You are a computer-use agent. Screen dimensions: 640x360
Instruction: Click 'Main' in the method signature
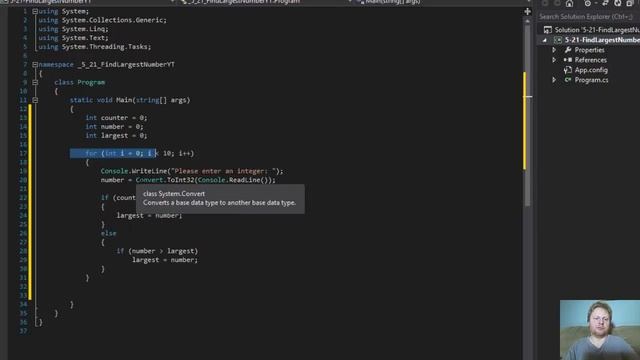124,100
